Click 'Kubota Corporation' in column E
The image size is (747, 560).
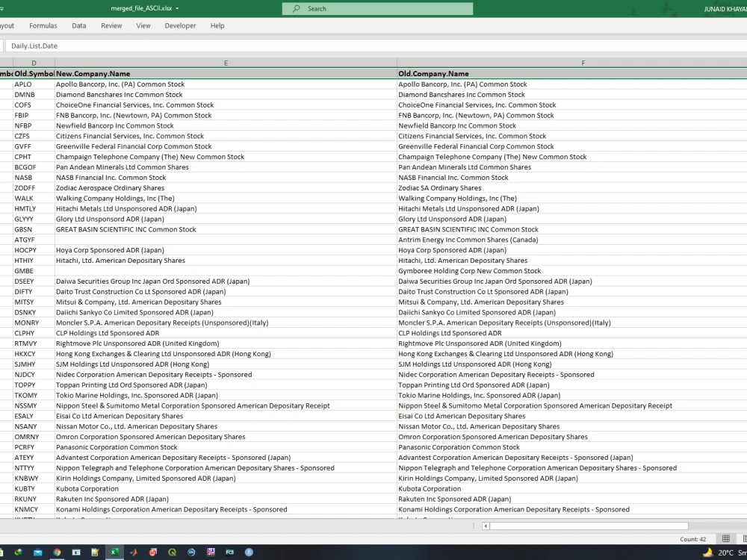point(226,488)
